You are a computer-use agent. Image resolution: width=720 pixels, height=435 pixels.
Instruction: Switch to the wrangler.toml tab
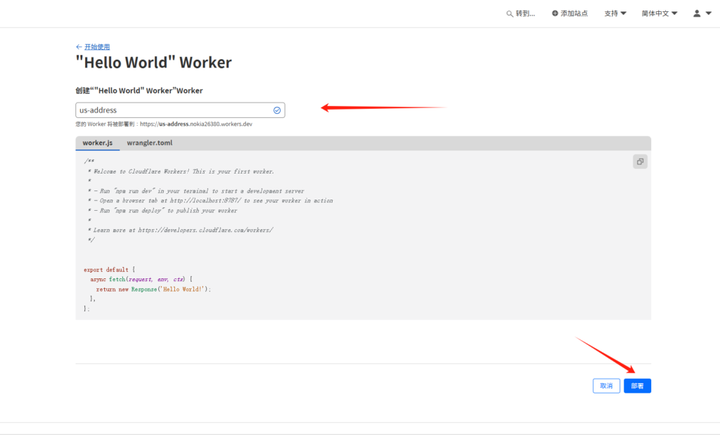(x=150, y=143)
